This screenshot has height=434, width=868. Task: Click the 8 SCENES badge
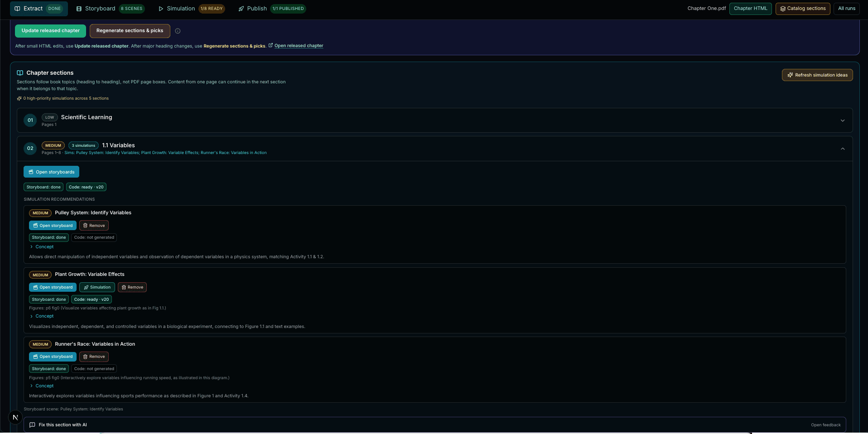(132, 9)
